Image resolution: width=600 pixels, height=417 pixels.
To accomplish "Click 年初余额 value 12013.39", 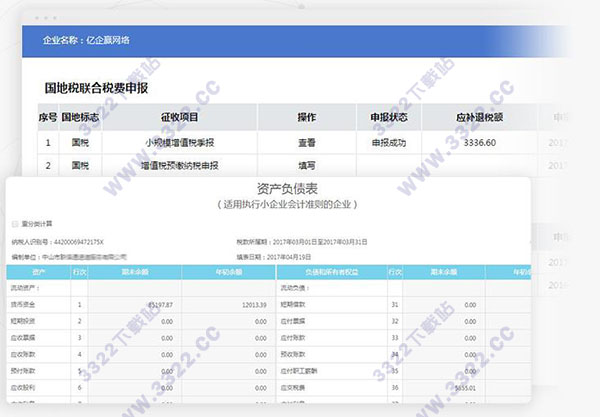I will 254,305.
